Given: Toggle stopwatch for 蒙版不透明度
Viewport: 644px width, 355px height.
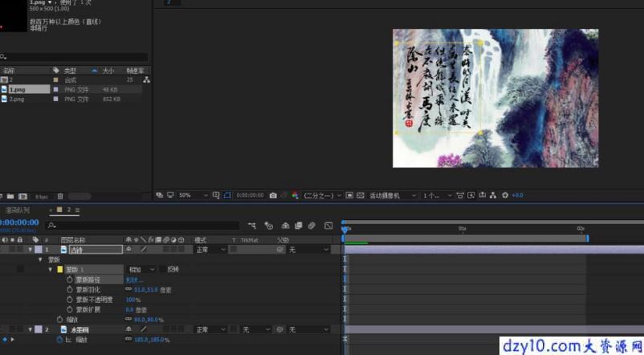Looking at the screenshot, I should [70, 300].
